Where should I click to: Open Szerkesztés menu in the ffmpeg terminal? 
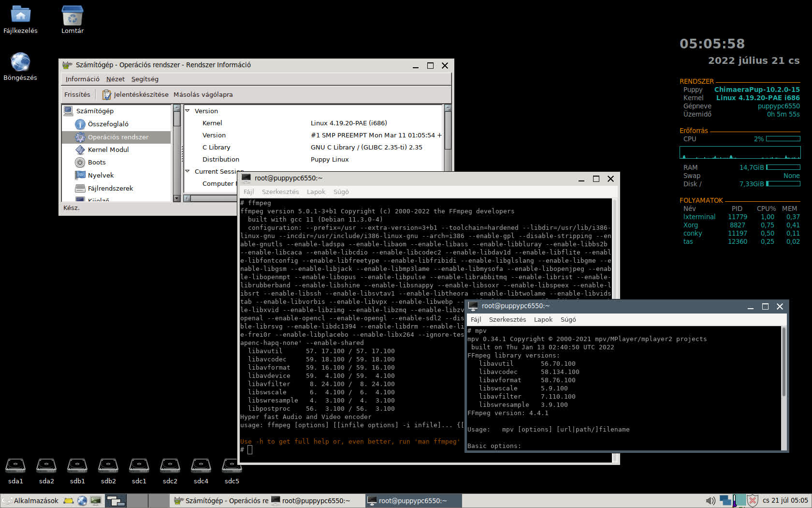[280, 192]
